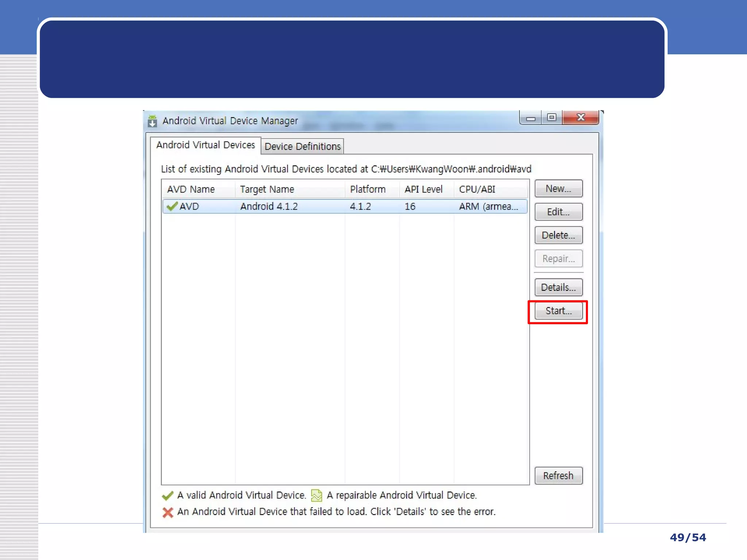Image resolution: width=747 pixels, height=560 pixels.
Task: Create a new AVD with New...
Action: (558, 188)
